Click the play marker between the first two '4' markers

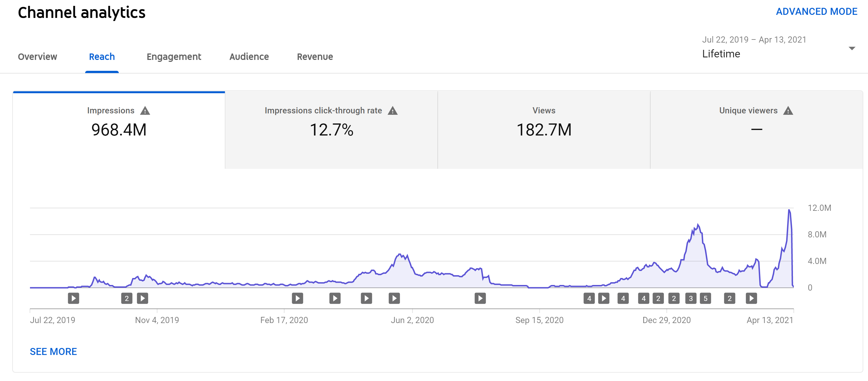point(604,298)
